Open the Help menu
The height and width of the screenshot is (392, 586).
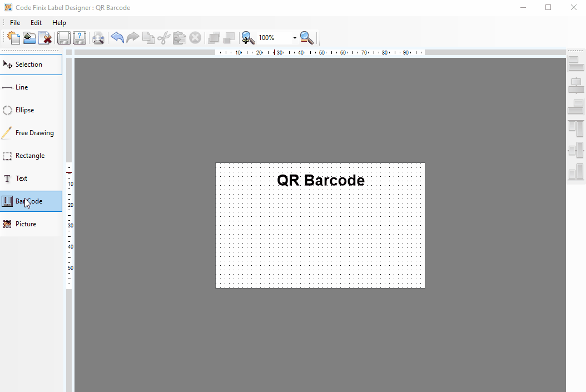point(59,23)
